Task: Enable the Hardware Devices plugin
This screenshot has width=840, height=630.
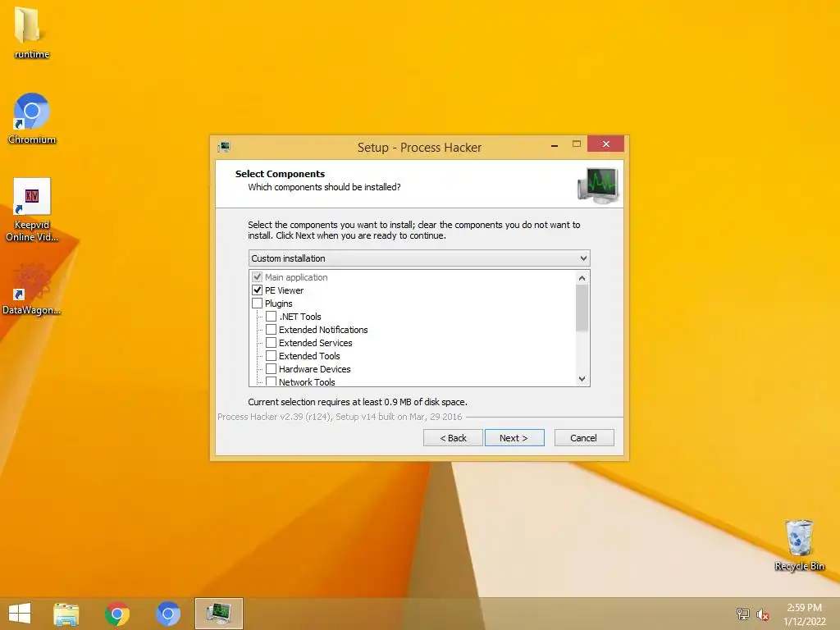Action: [x=271, y=368]
